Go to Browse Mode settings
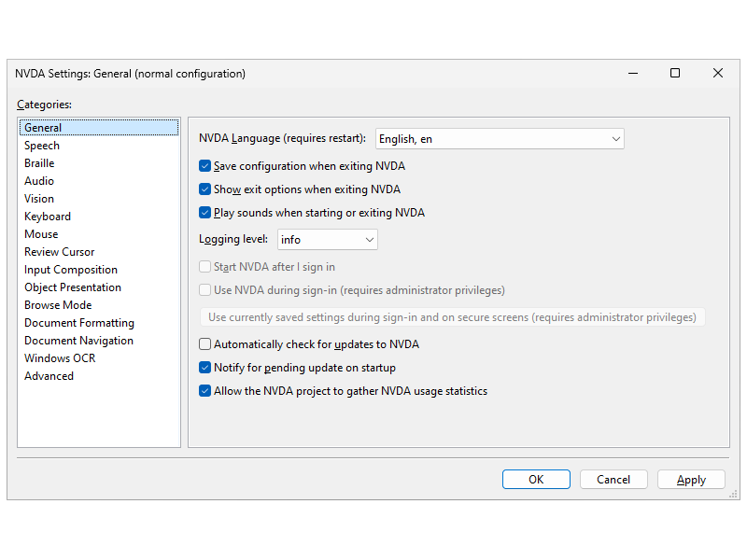Image resolution: width=747 pixels, height=560 pixels. click(58, 305)
